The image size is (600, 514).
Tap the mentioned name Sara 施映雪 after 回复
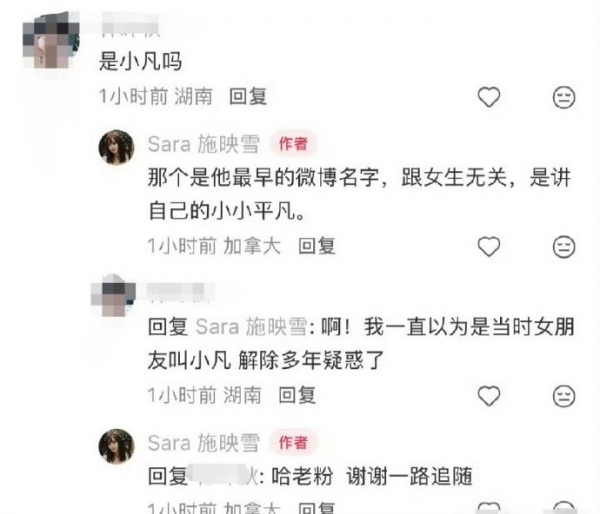(252, 327)
